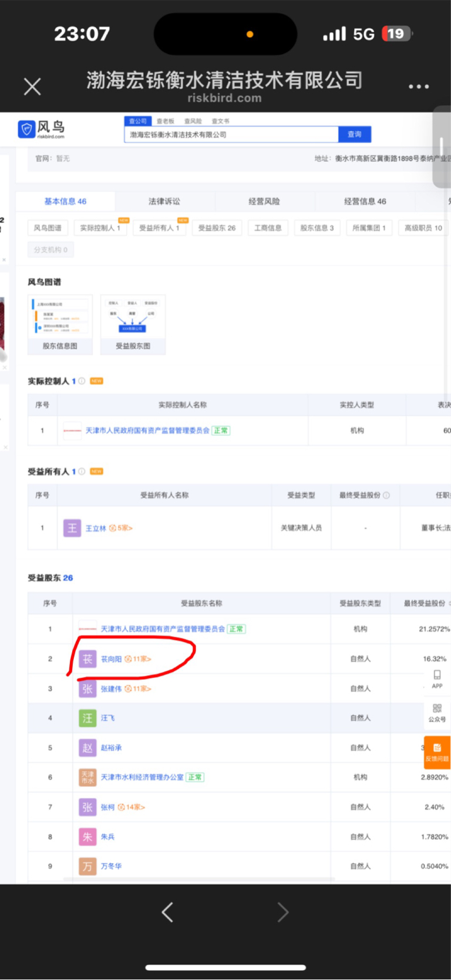Expand 5家> companies next to 王立林
This screenshot has width=451, height=980.
click(121, 529)
